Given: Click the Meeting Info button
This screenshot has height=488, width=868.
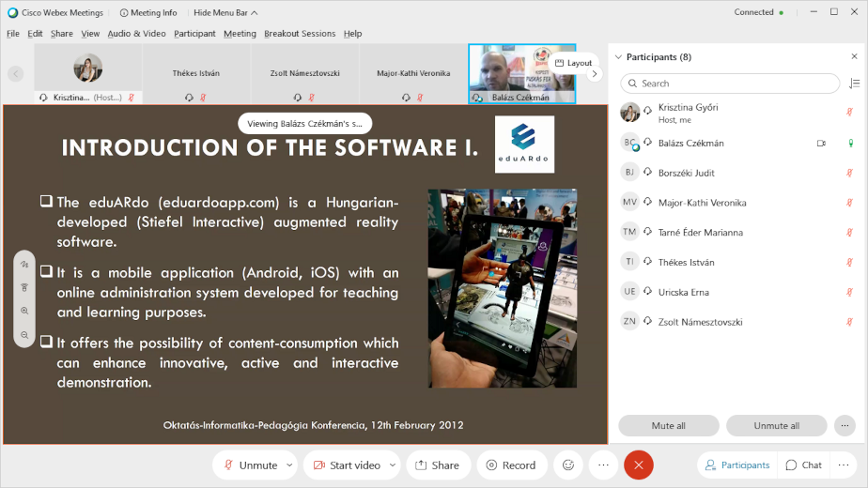Looking at the screenshot, I should point(148,12).
